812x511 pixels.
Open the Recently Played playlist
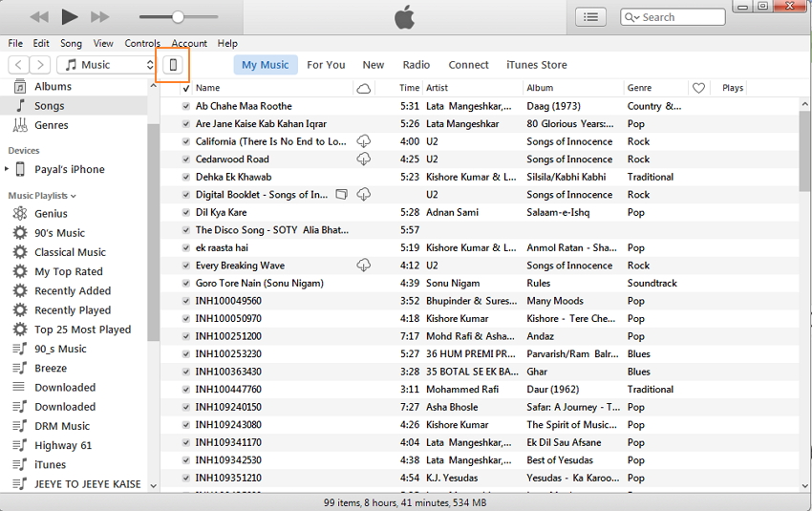(x=74, y=310)
